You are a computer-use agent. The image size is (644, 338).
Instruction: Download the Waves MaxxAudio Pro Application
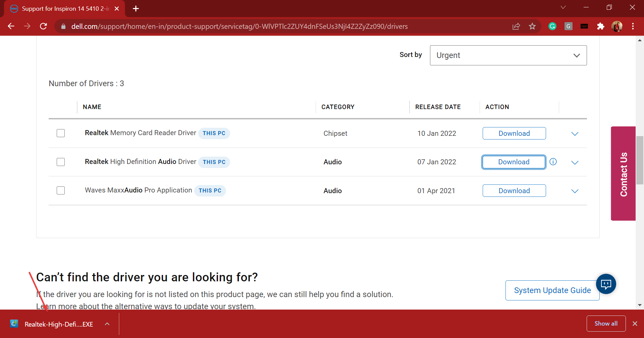514,191
